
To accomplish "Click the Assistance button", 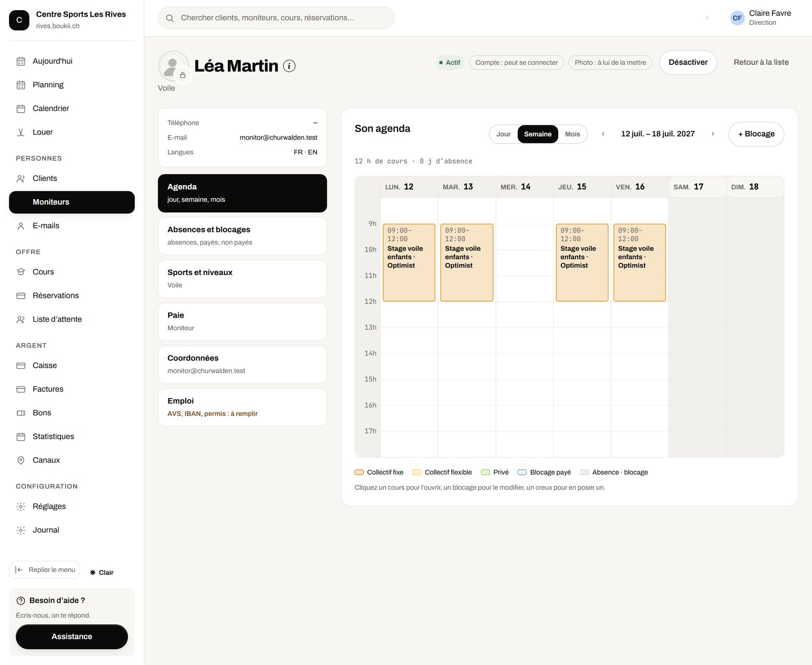I will point(72,637).
